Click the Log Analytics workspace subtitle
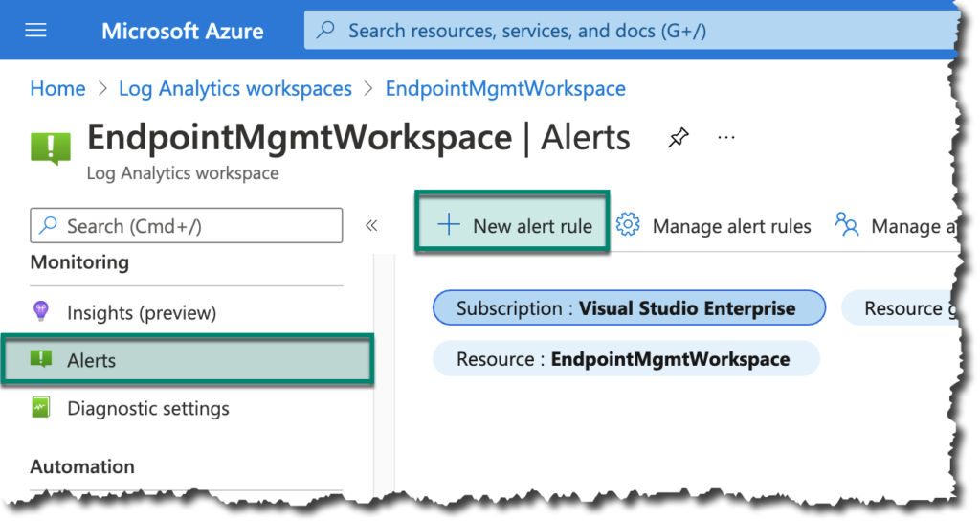This screenshot has height=521, width=980. point(183,173)
